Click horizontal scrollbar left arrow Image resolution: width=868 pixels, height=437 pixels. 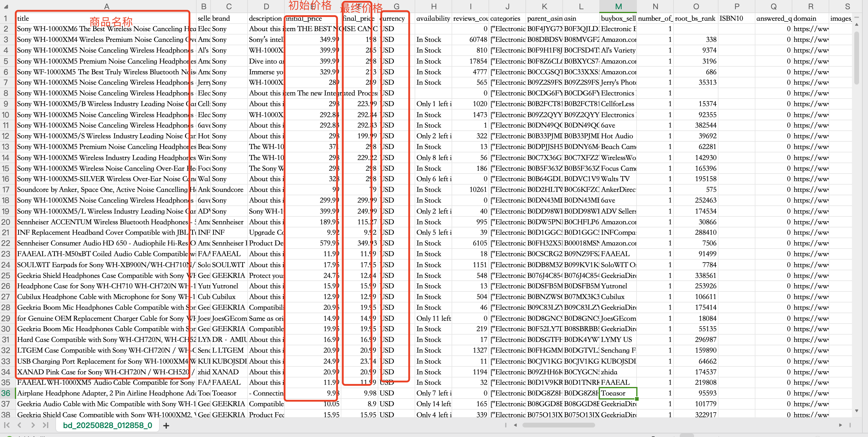point(515,425)
